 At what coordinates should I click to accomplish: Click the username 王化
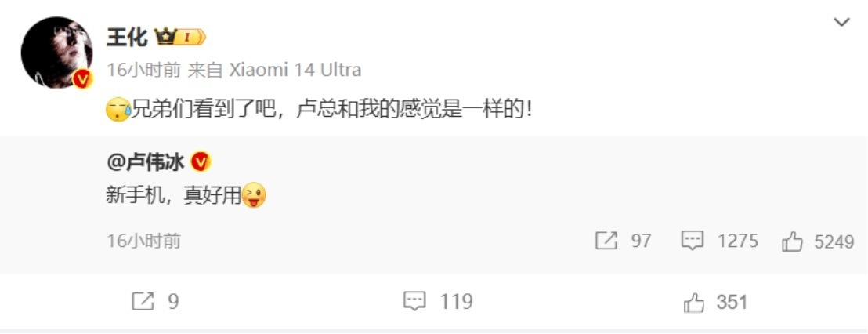click(127, 38)
